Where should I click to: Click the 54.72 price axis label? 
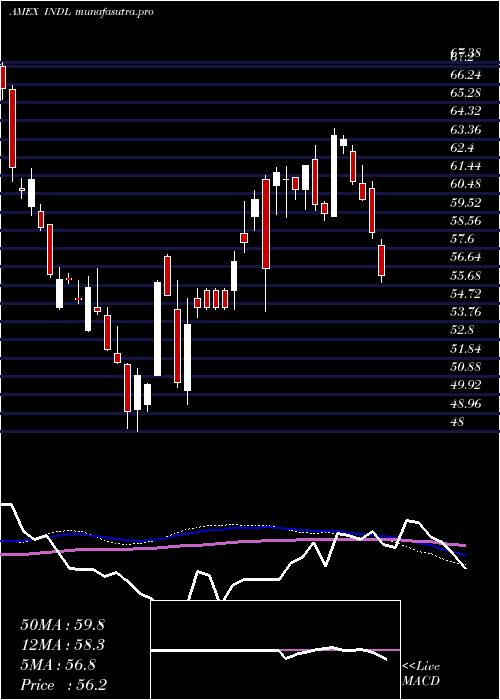click(466, 294)
